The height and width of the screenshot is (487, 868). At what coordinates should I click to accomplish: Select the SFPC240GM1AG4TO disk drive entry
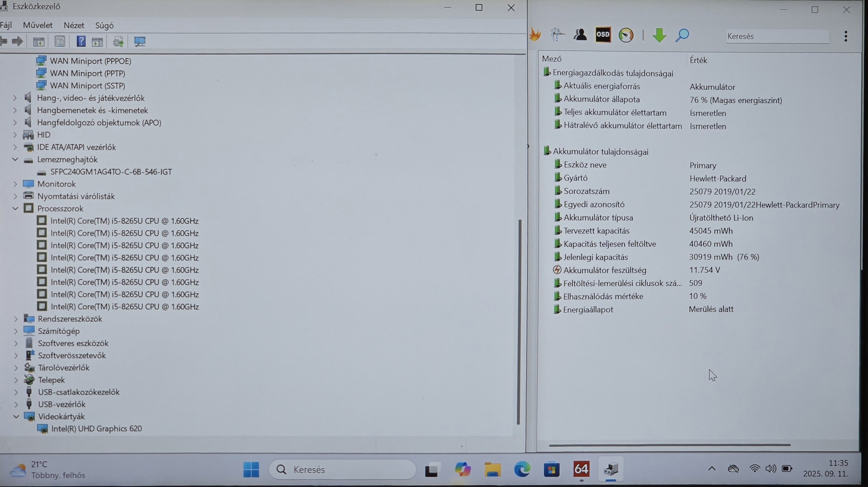pos(111,172)
